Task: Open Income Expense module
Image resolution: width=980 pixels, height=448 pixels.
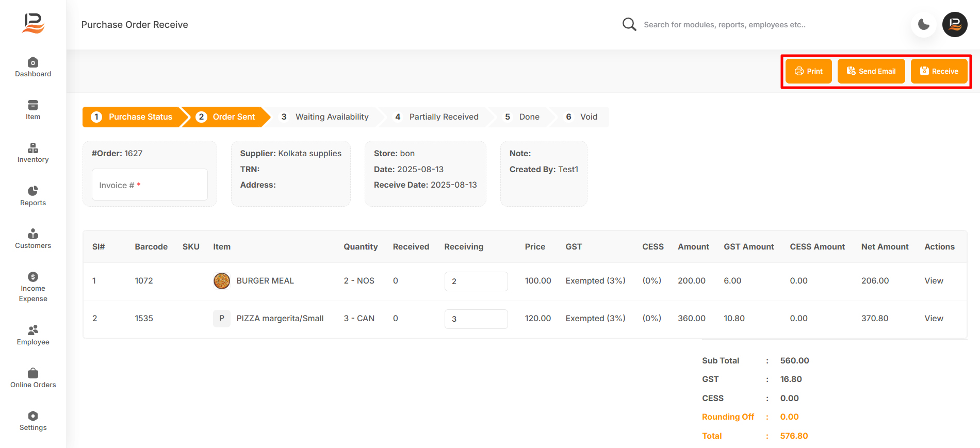Action: [x=33, y=287]
